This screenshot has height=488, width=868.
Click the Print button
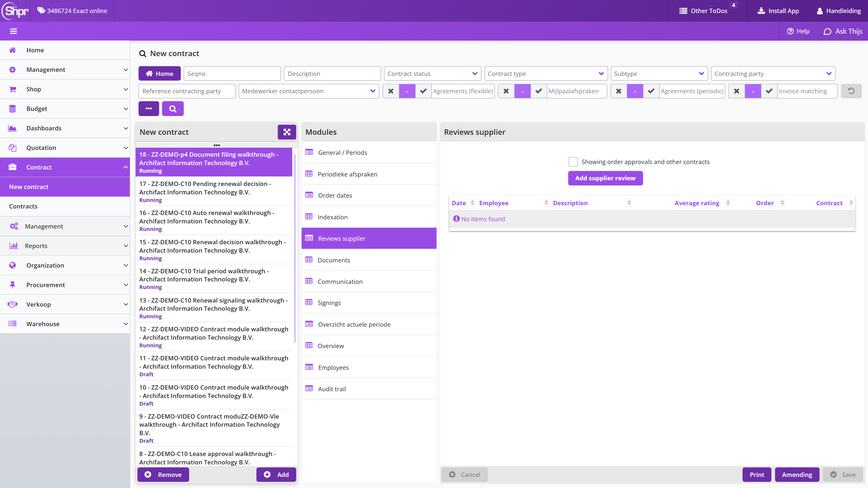pyautogui.click(x=757, y=474)
